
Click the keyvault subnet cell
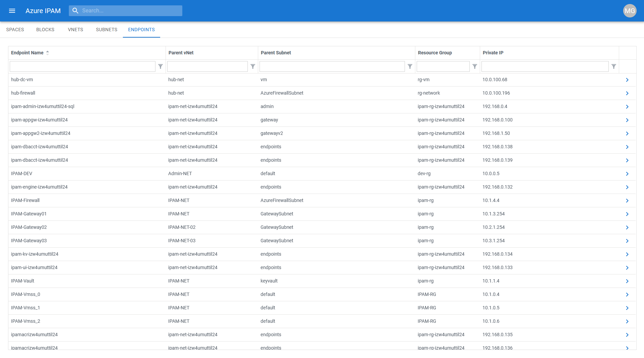[x=269, y=281]
